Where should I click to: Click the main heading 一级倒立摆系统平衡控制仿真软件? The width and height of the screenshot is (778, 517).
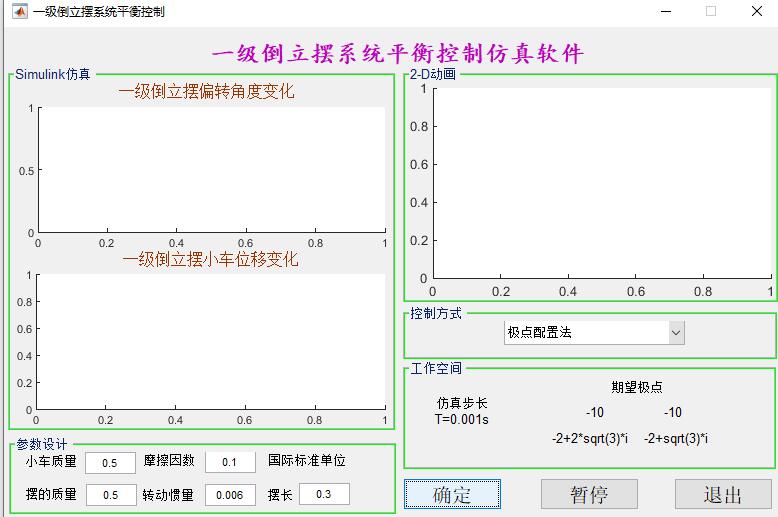[397, 53]
